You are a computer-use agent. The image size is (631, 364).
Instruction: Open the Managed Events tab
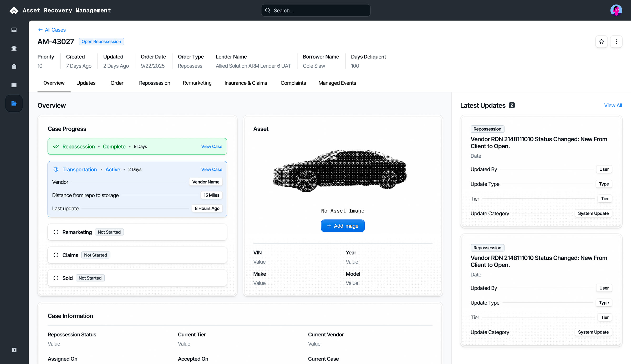337,83
